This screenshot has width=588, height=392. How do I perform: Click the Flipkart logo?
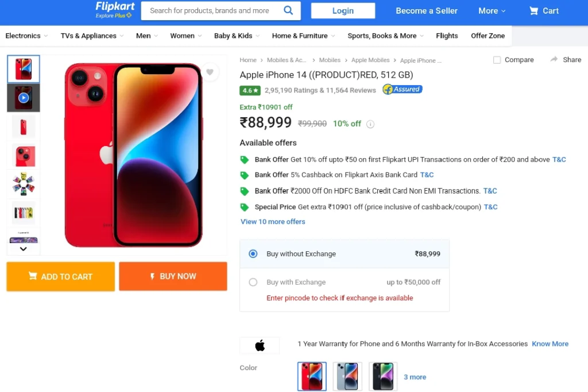tap(114, 10)
